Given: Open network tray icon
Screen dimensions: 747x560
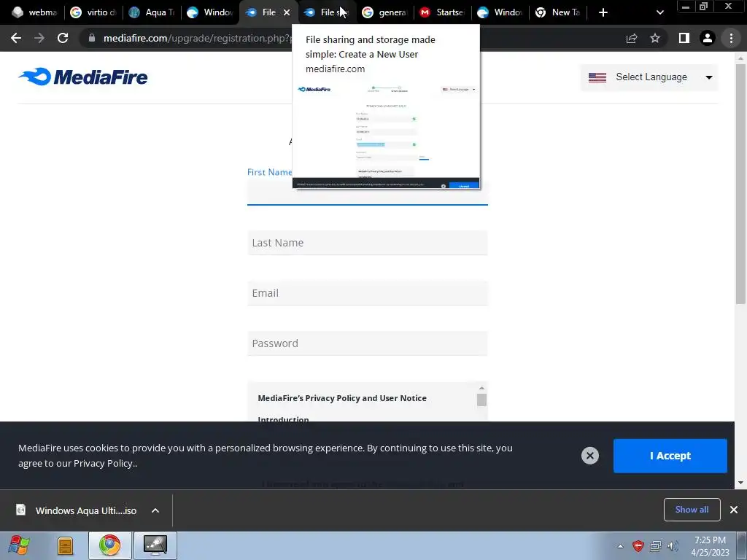Looking at the screenshot, I should coord(656,546).
